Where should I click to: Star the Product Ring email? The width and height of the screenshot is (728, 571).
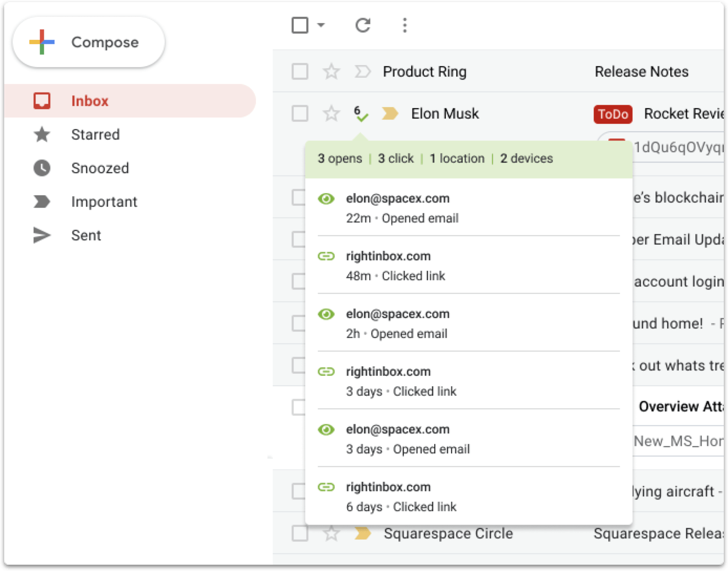tap(331, 71)
